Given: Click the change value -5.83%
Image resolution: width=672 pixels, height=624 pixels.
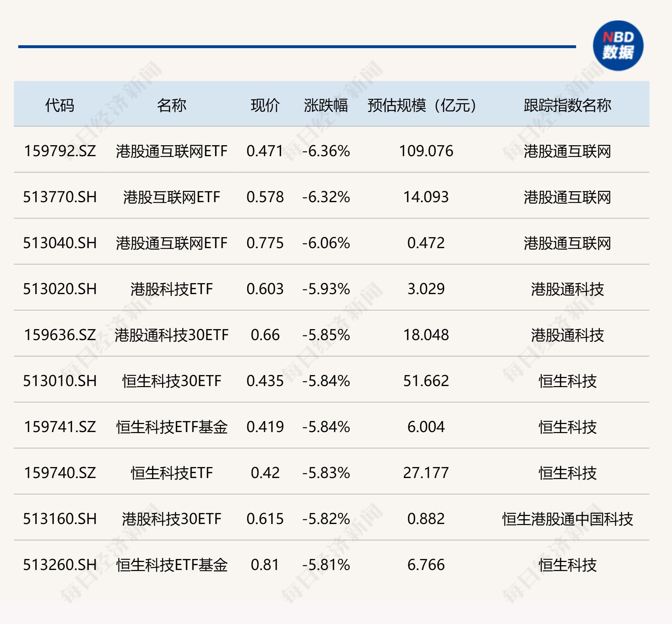Looking at the screenshot, I should click(x=326, y=473).
